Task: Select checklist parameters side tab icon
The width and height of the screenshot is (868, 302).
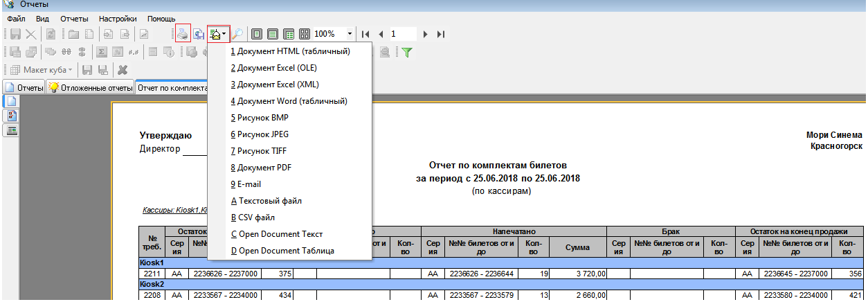Action: (12, 115)
